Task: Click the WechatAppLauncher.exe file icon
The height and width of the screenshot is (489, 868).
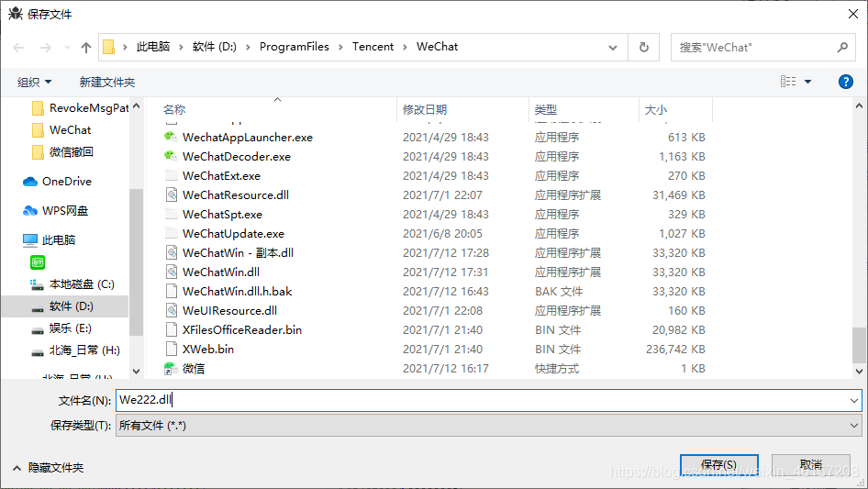Action: pos(171,137)
